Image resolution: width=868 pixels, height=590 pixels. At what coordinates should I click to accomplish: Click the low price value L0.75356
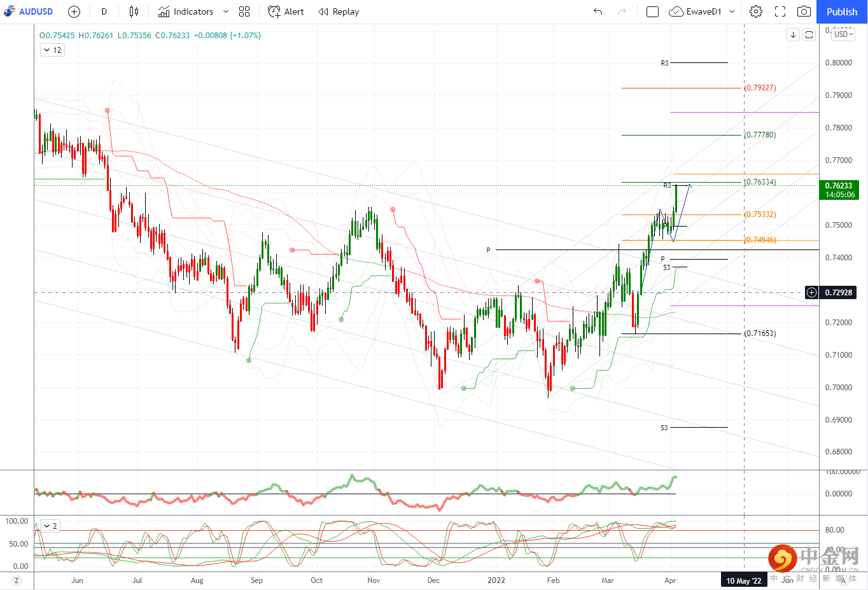tap(134, 36)
